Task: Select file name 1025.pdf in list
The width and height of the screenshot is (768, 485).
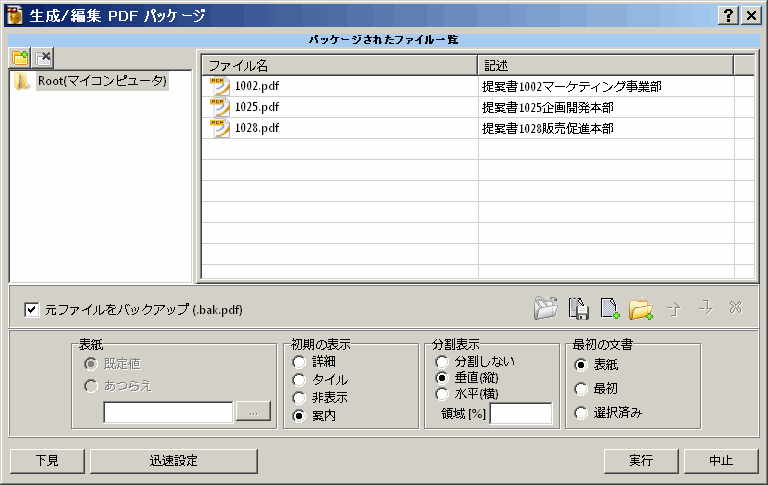Action: click(x=257, y=107)
